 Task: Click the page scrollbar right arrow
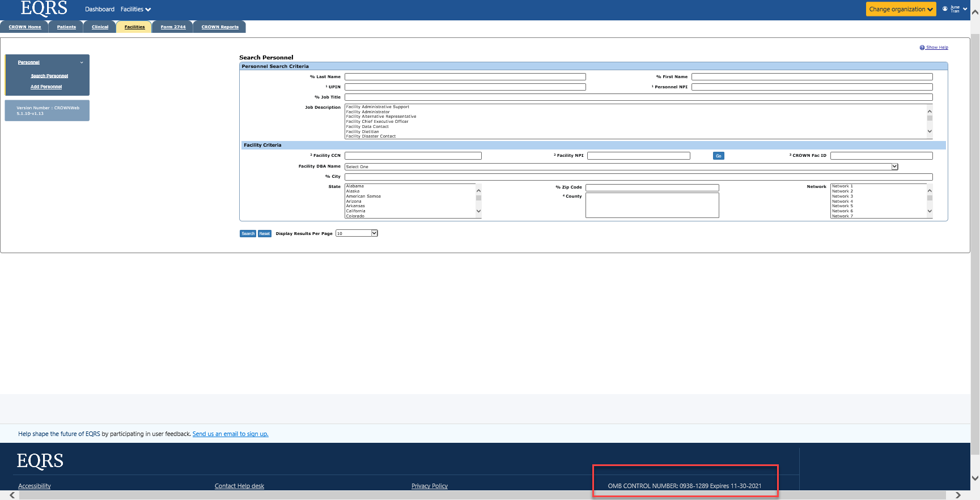[958, 495]
